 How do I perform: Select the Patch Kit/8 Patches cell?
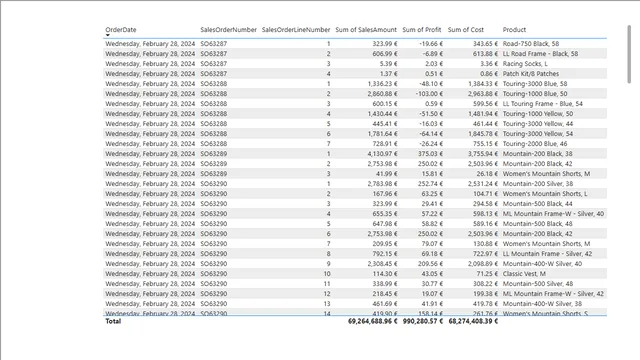531,74
